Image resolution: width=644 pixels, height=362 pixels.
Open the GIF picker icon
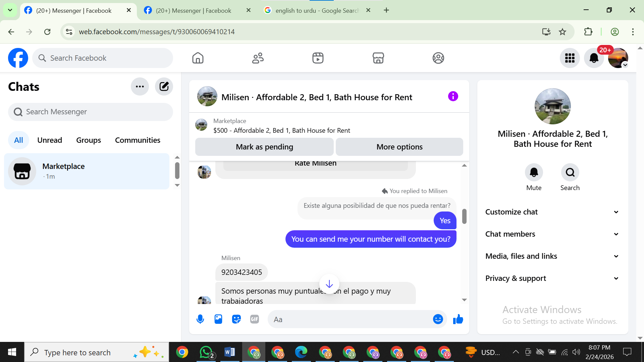point(255,319)
